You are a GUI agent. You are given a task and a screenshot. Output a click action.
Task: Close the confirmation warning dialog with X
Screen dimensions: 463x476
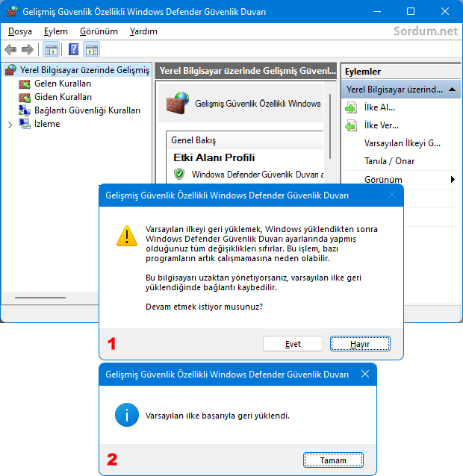(x=392, y=195)
